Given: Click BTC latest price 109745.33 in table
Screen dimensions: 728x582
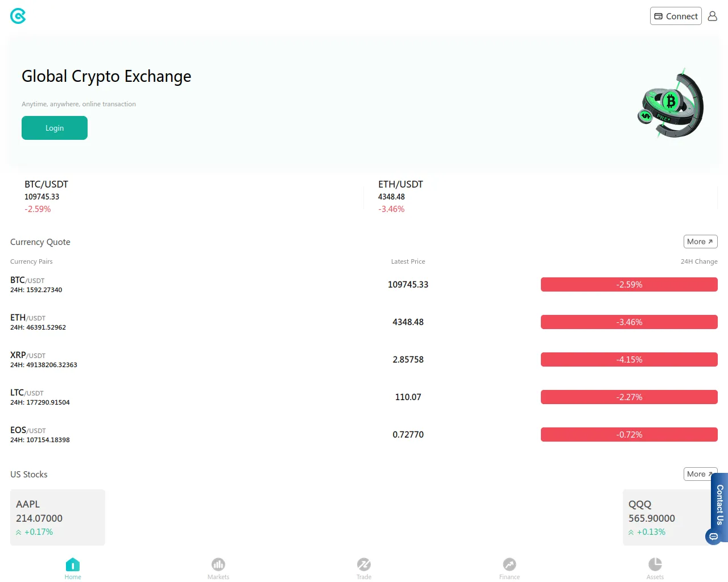Looking at the screenshot, I should coord(408,285).
